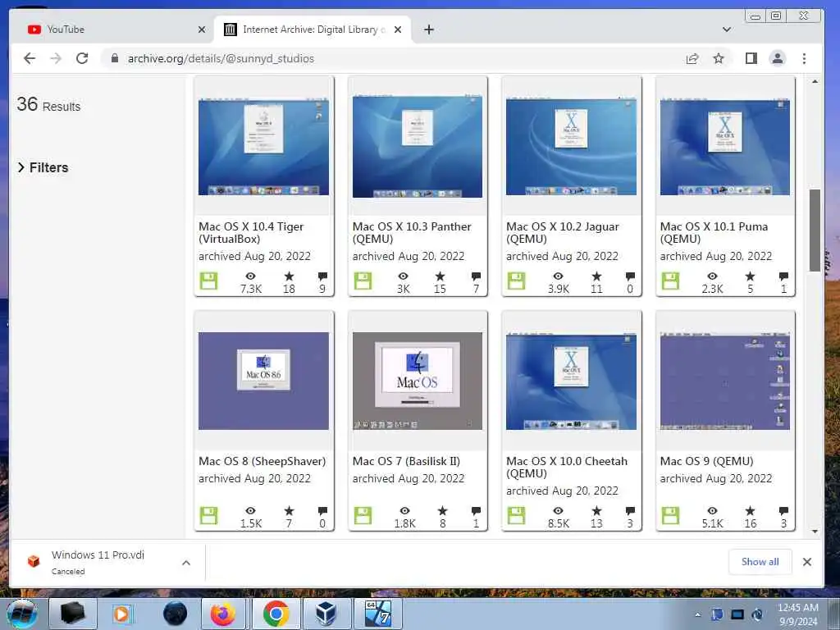Click title Mac OS X 10.2 Jaguar (QEMU)
Screen dimensions: 840x630
tap(563, 233)
